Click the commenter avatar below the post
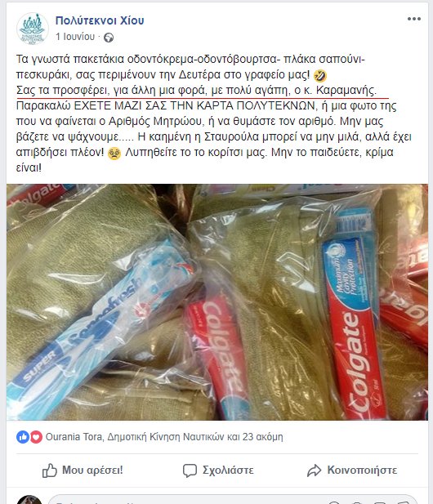Screen dimensions: 433x504 click(29, 499)
